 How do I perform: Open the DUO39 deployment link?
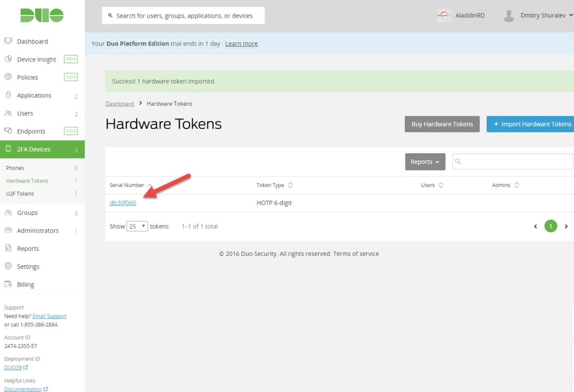point(13,367)
